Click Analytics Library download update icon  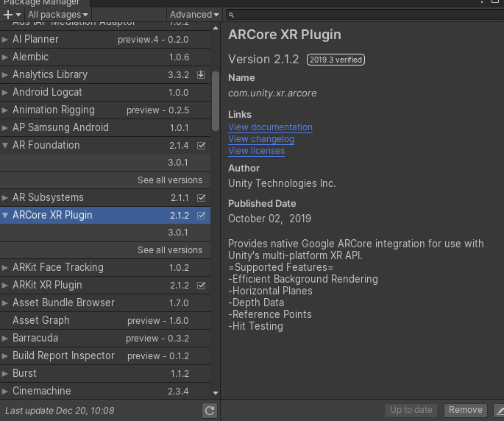click(x=201, y=74)
